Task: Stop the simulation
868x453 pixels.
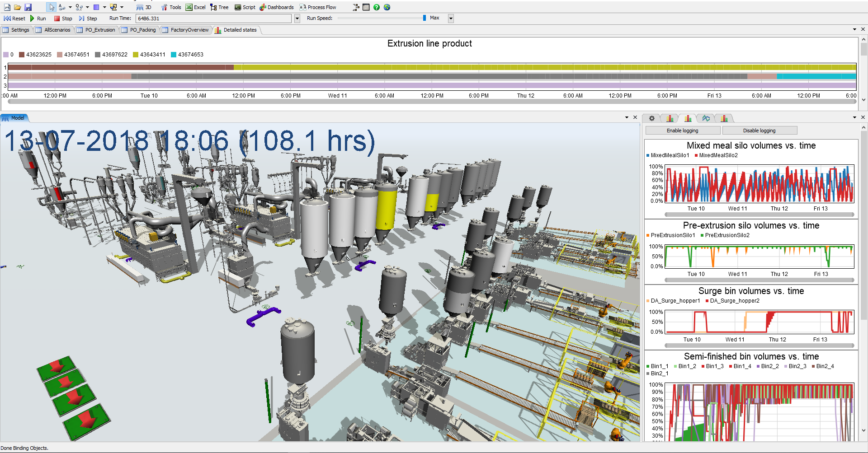Action: tap(63, 19)
